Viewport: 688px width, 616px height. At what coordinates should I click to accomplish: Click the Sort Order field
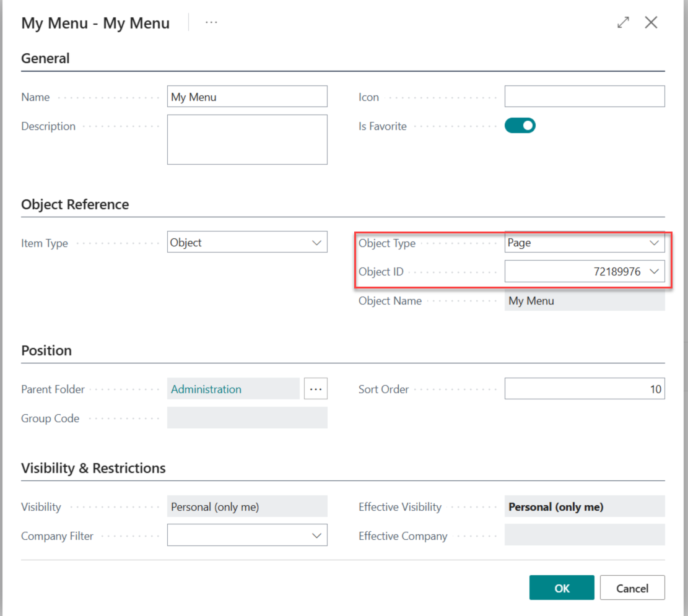(584, 389)
